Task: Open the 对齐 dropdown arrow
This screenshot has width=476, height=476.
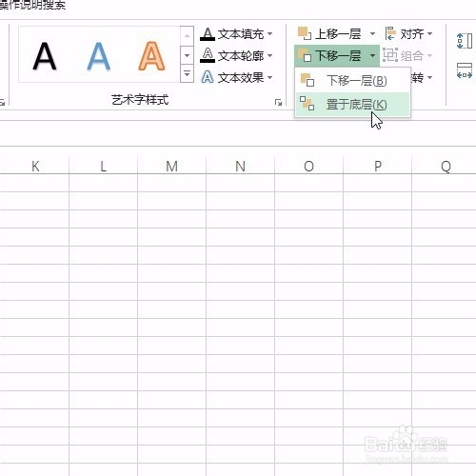Action: pyautogui.click(x=429, y=33)
